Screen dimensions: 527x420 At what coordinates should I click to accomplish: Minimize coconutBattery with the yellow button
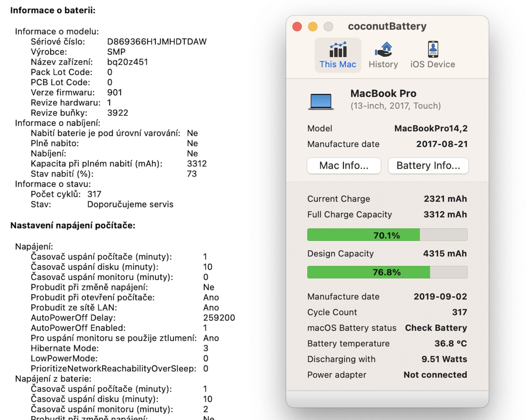(313, 26)
